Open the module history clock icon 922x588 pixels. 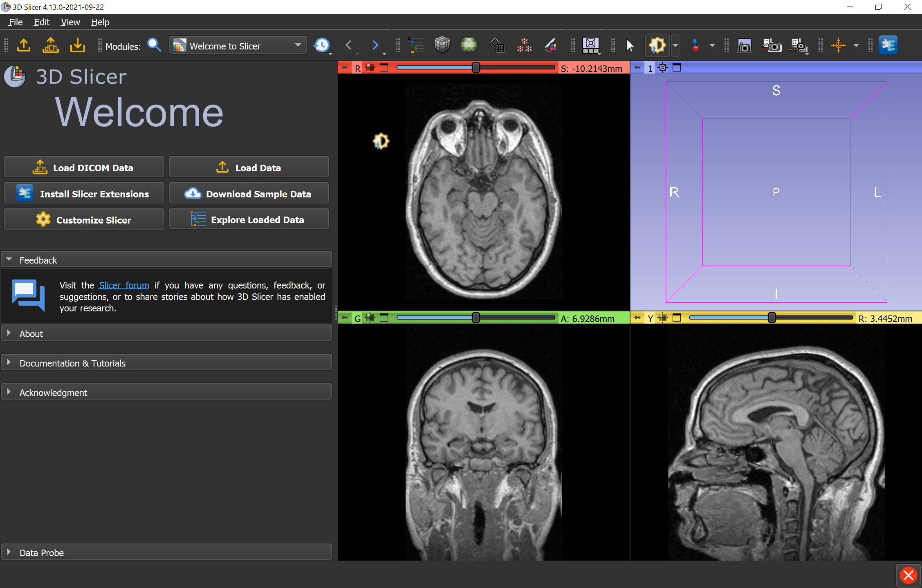[x=322, y=45]
